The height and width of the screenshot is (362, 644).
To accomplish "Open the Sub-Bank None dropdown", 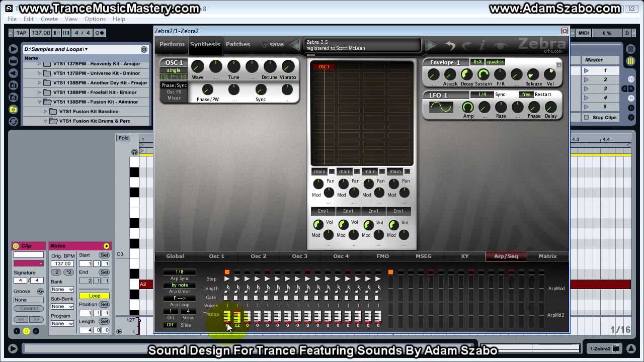I will [x=62, y=307].
